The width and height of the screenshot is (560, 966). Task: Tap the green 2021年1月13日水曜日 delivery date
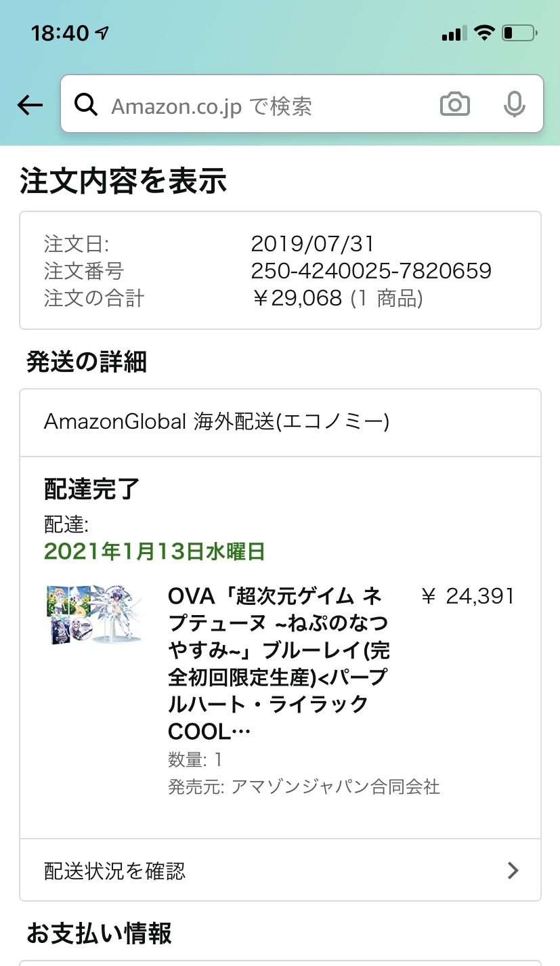(x=154, y=551)
